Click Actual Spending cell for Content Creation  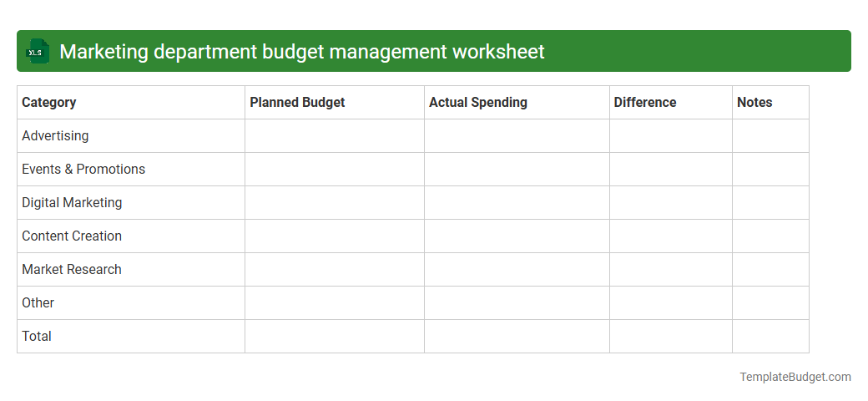coord(517,236)
